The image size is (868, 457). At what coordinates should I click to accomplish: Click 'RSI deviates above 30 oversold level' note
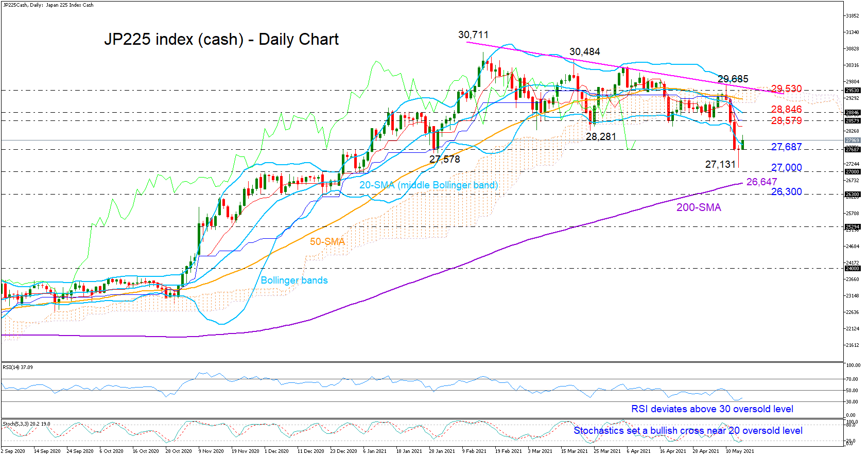tap(712, 409)
